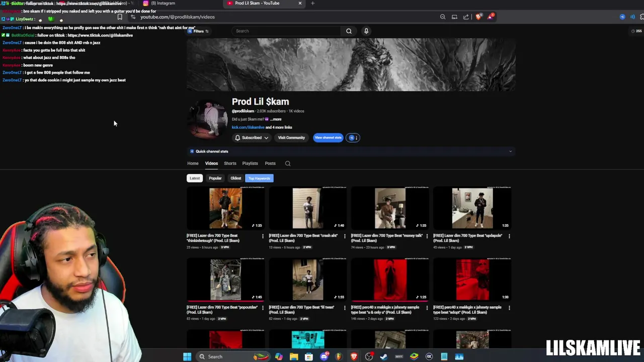The height and width of the screenshot is (362, 644).
Task: Click the "adopt" sample type beat title
Action: coord(467,310)
